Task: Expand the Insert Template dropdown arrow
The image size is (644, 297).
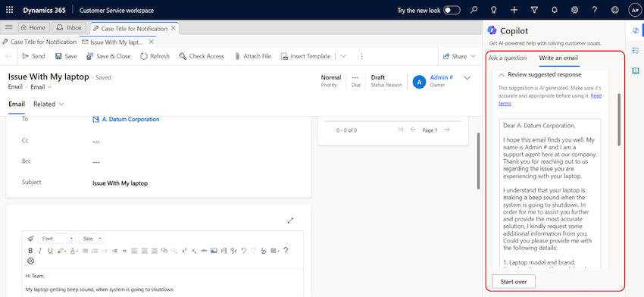Action: click(343, 56)
